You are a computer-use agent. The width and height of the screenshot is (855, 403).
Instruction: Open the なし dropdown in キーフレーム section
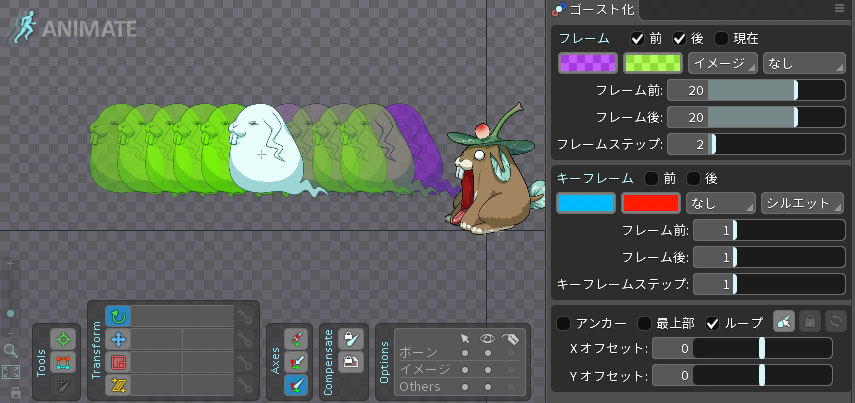tap(721, 203)
